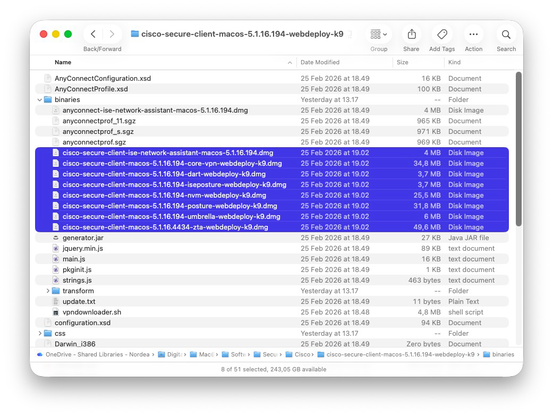Image resolution: width=553 pixels, height=416 pixels.
Task: Click the strings.js file icon
Action: [56, 280]
